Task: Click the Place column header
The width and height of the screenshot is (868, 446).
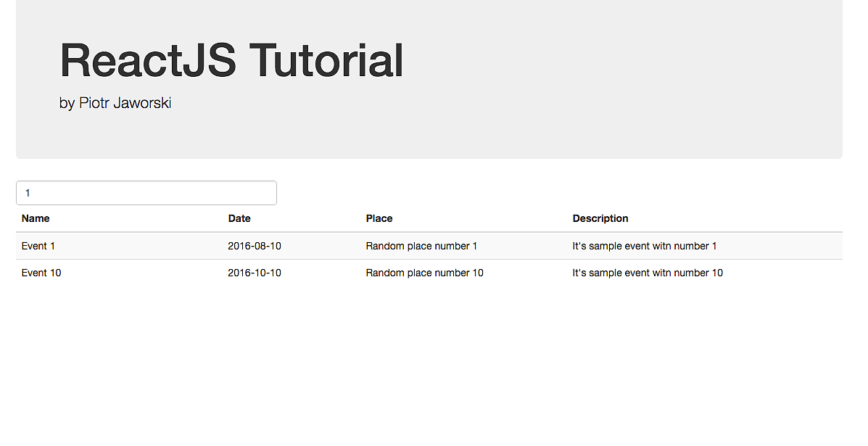Action: click(379, 218)
